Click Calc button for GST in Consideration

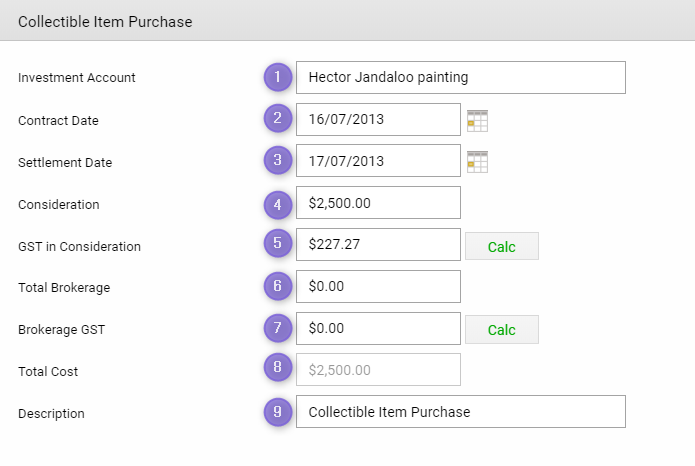point(502,246)
